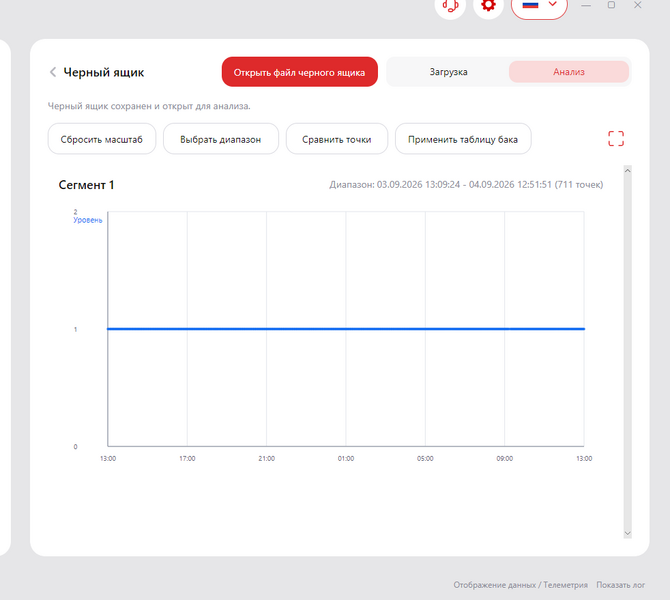Expand the language flag dropdown

(x=552, y=4)
